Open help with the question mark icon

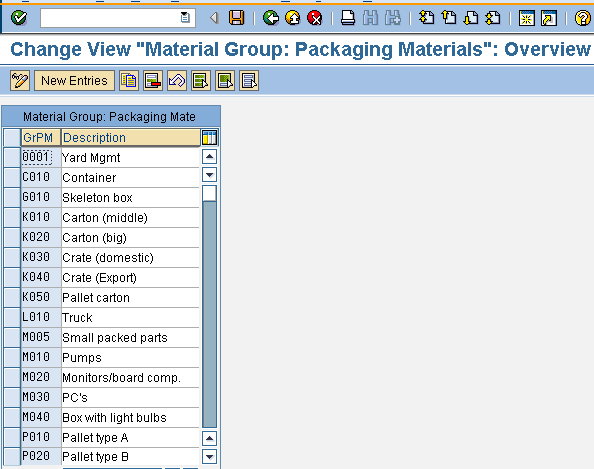(x=582, y=18)
